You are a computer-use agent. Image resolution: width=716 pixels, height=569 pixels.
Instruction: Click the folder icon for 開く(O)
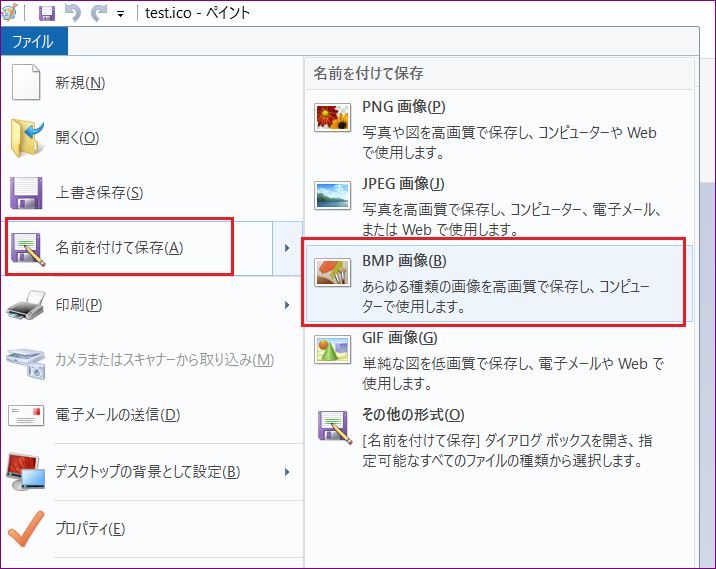pos(27,138)
